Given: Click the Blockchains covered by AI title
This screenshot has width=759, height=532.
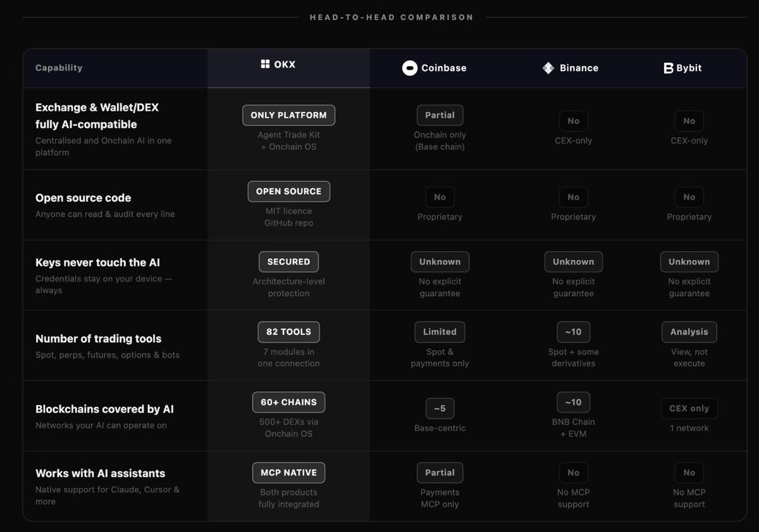Looking at the screenshot, I should click(x=104, y=409).
